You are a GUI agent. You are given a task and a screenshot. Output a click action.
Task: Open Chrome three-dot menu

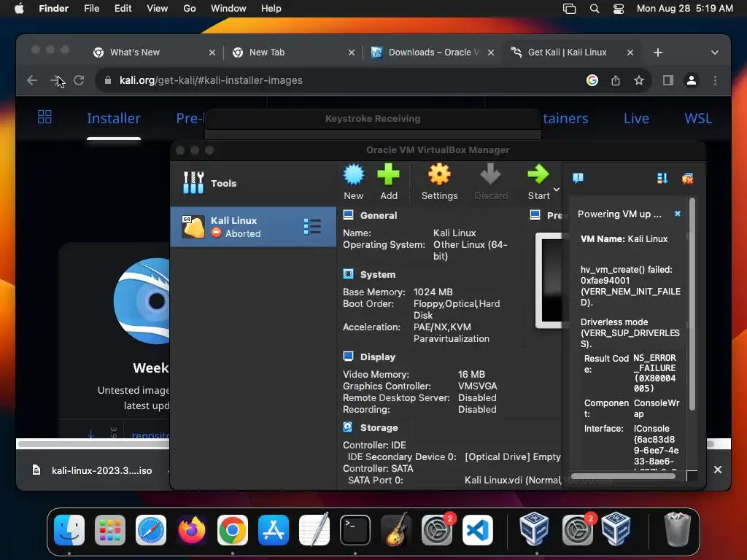pos(715,80)
